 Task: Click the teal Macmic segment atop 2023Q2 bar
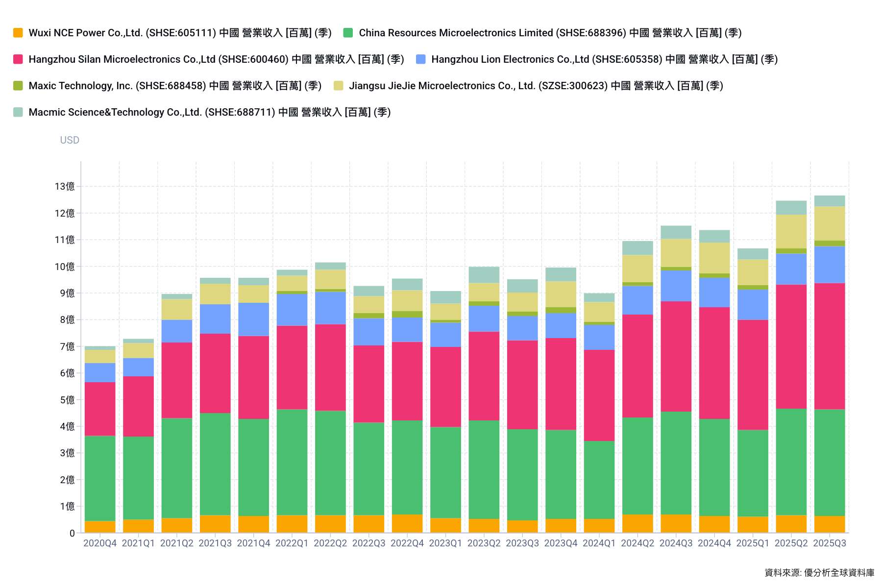484,274
